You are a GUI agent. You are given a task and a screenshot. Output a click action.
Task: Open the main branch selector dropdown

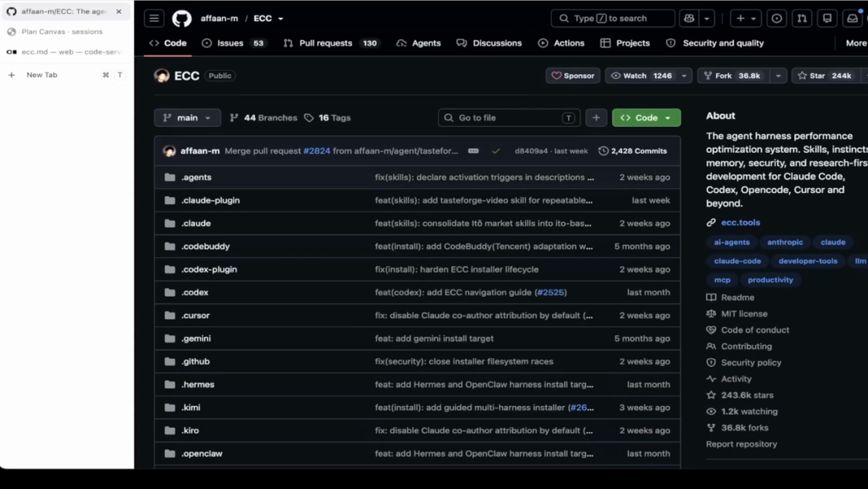tap(187, 118)
